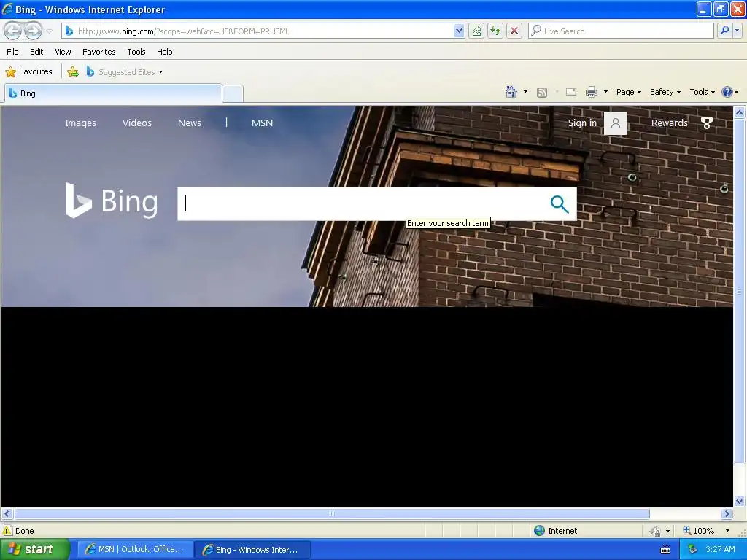The width and height of the screenshot is (747, 560).
Task: Open the Favorites menu in the menu bar
Action: pyautogui.click(x=99, y=52)
